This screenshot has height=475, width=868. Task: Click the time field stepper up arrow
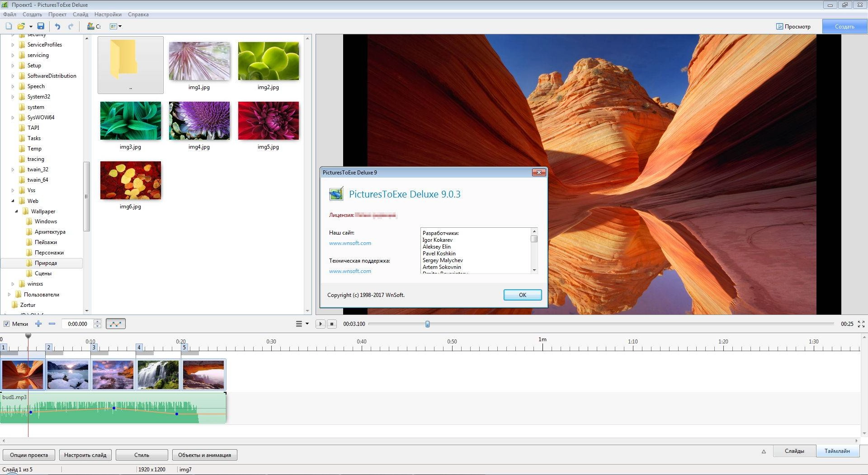(x=97, y=321)
